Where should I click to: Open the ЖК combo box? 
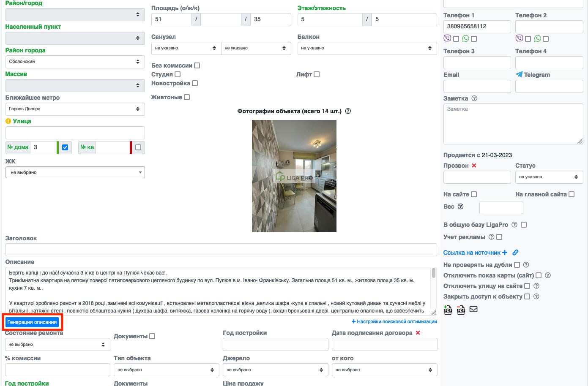[x=75, y=172]
